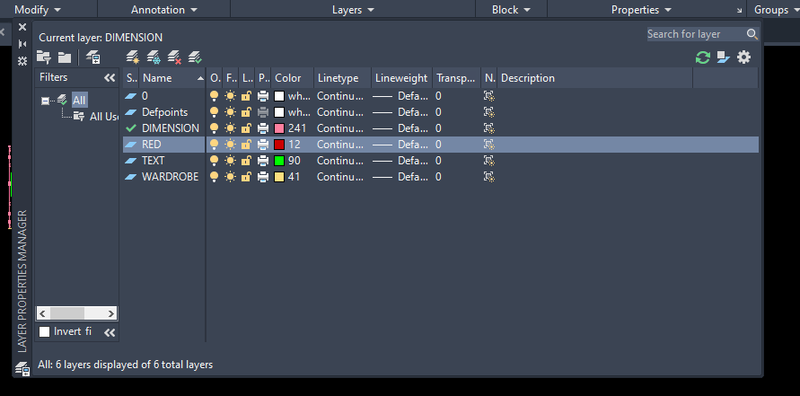
Task: Refresh the layer list
Action: click(703, 57)
